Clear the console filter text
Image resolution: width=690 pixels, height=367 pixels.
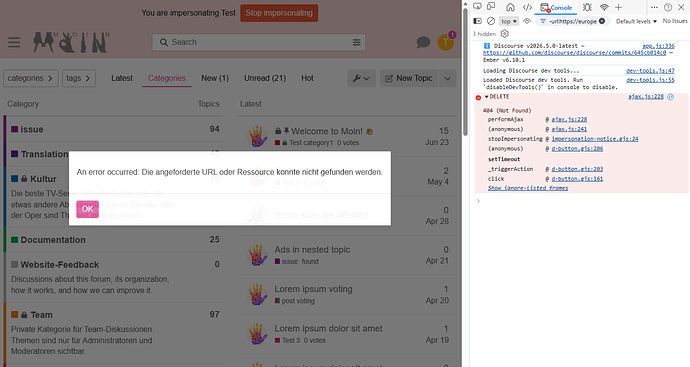[x=602, y=21]
